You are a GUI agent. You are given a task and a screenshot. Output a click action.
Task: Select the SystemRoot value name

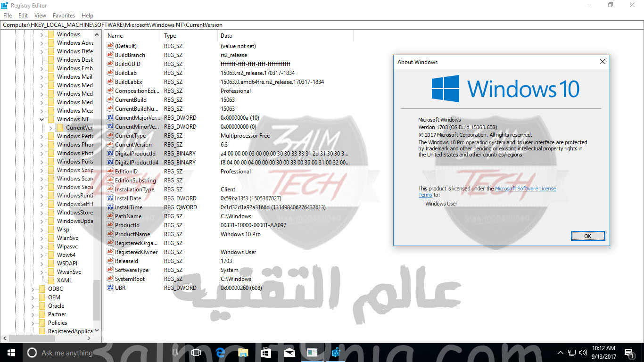click(130, 279)
